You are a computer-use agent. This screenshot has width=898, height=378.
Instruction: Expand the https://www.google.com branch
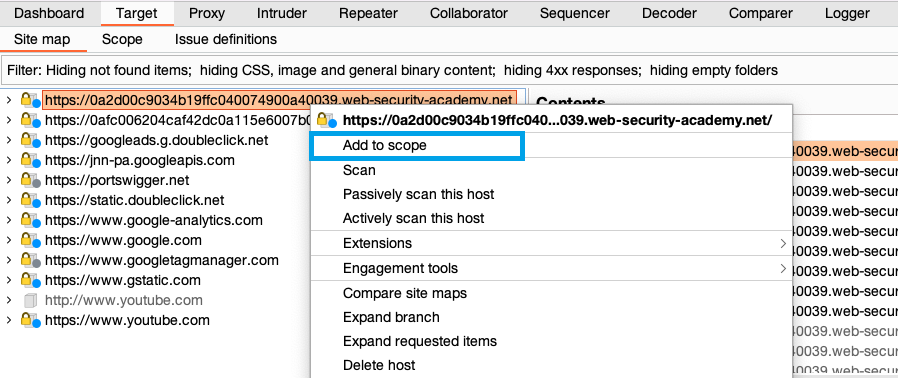[x=9, y=240]
